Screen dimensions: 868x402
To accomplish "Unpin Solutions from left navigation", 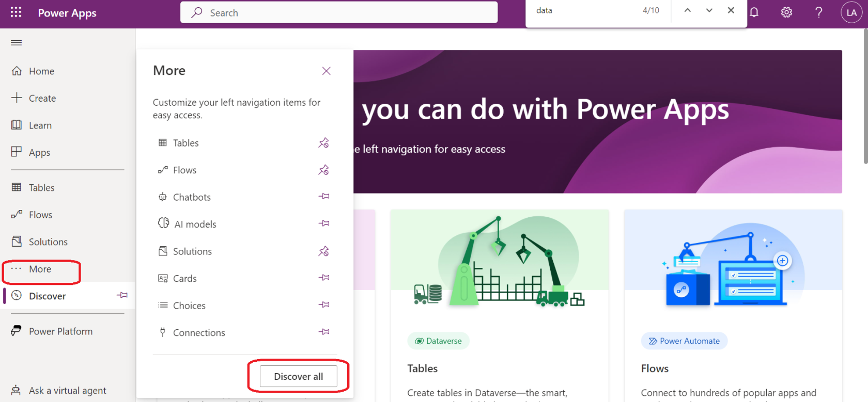I will (324, 251).
